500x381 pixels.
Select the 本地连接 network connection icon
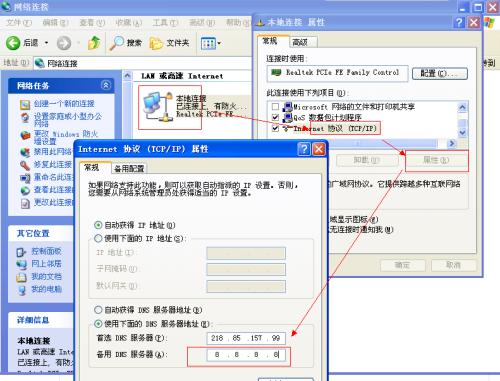point(156,106)
